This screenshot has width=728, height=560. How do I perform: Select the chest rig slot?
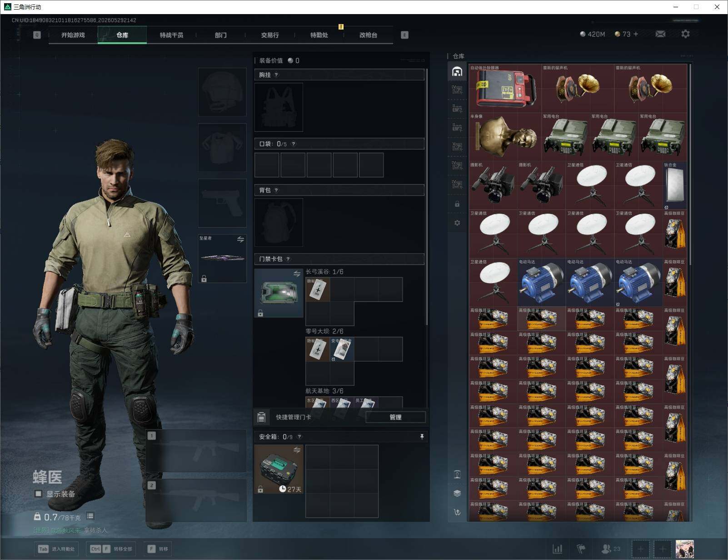tap(279, 107)
